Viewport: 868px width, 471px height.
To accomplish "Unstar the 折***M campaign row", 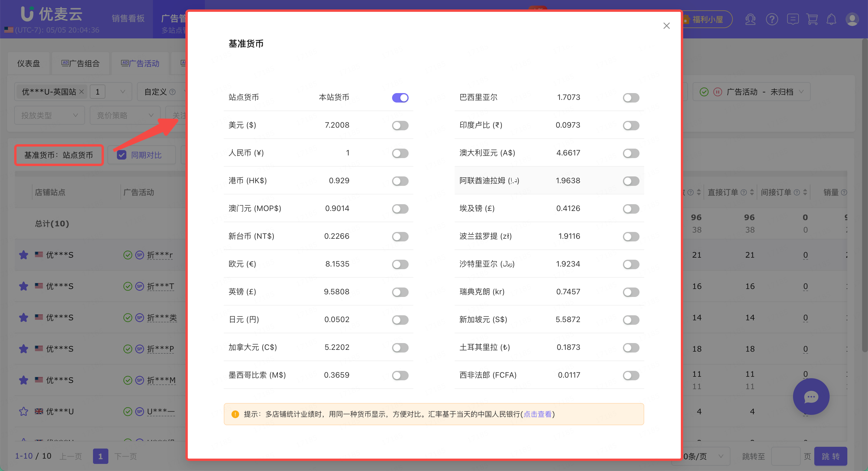I will [24, 380].
